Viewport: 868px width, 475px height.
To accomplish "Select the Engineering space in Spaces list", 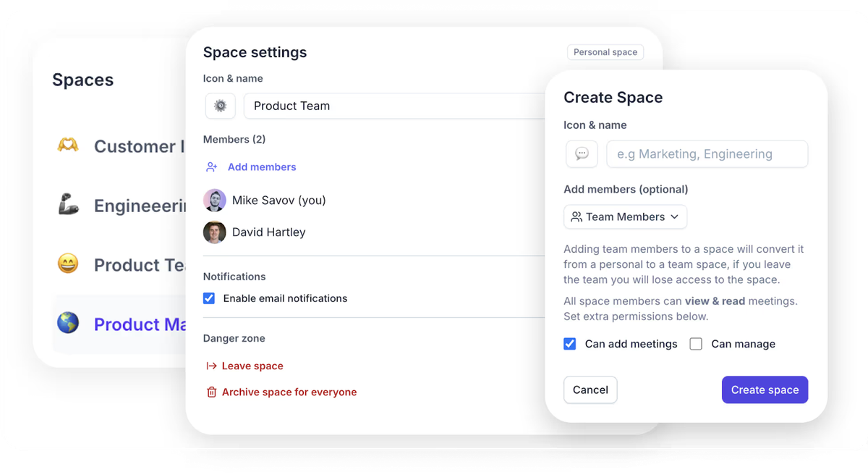I will pos(119,206).
